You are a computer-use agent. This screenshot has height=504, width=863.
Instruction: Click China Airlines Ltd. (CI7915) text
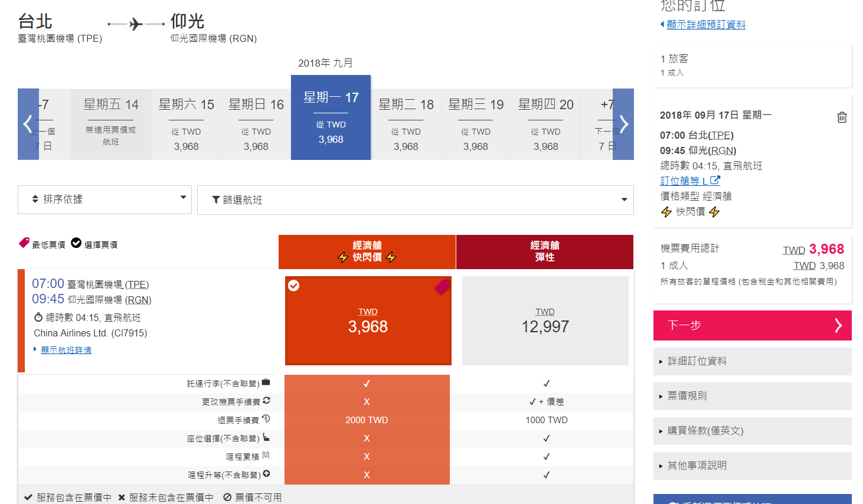(90, 333)
